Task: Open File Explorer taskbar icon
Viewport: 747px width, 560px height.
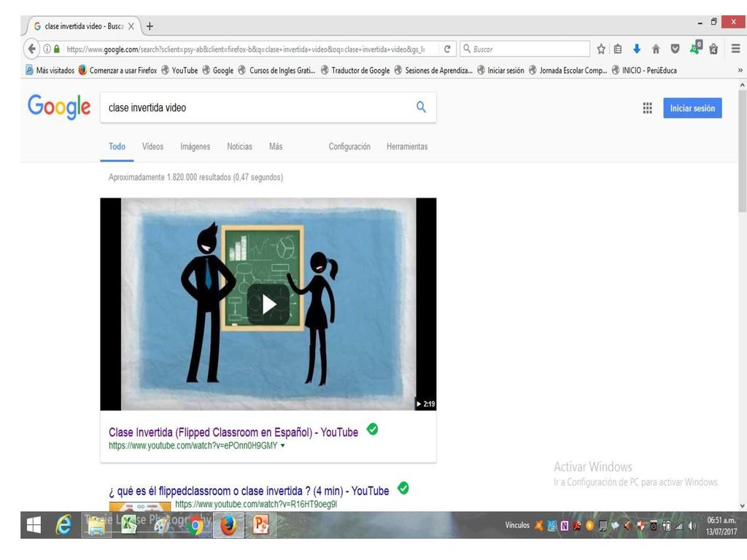Action: 96,525
